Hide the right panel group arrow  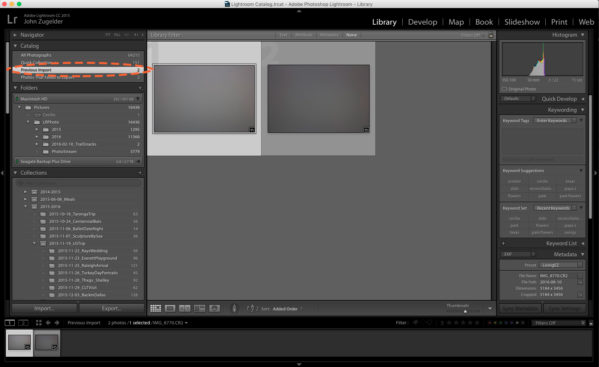click(596, 173)
